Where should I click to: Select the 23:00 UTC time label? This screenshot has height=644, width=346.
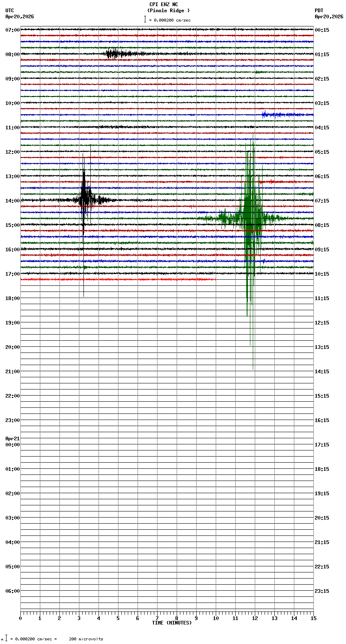click(x=13, y=420)
